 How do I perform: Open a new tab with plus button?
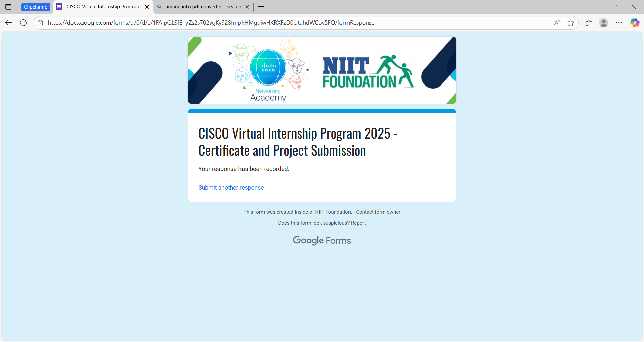click(x=261, y=7)
